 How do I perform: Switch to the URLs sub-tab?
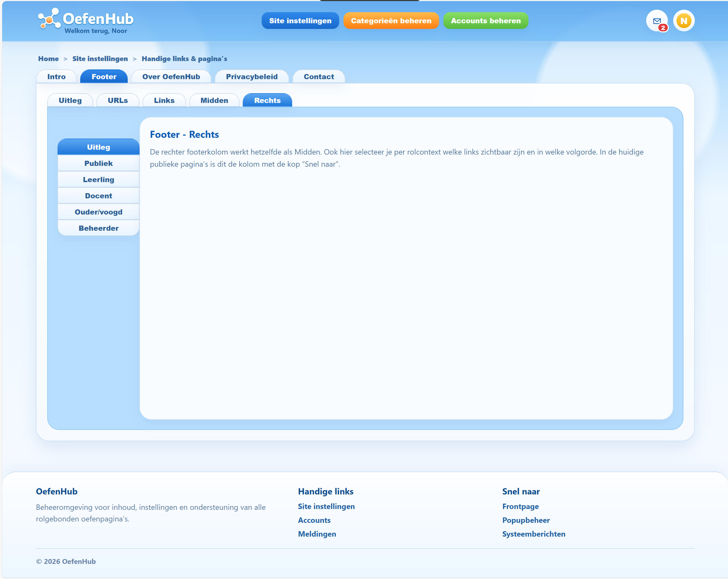118,100
